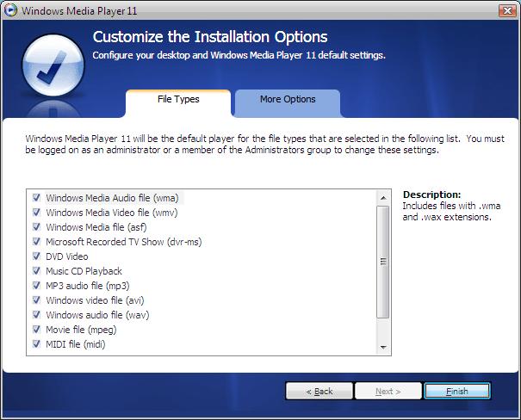
Task: Uncheck Windows video file (avi)
Action: [x=36, y=300]
